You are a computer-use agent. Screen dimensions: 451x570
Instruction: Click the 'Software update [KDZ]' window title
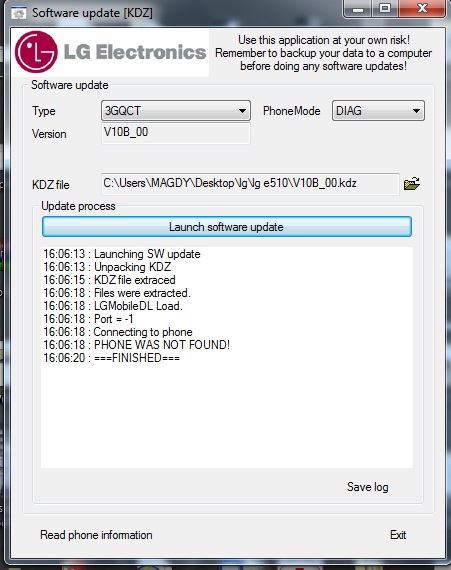coord(92,13)
